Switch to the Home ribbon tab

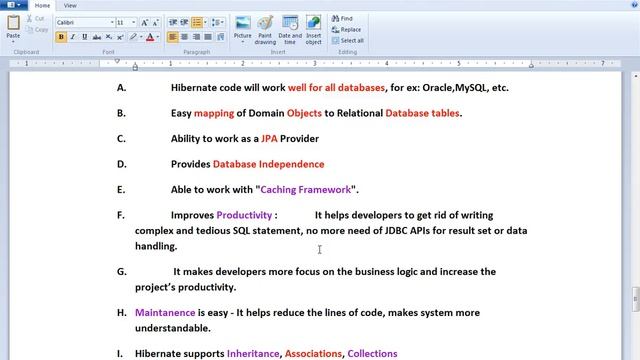[x=42, y=6]
